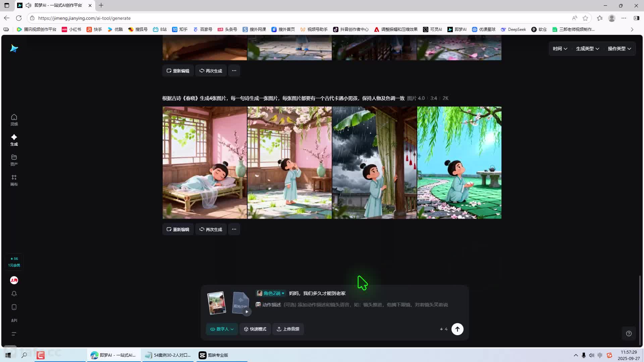
Task: Click the notification bell icon
Action: (x=14, y=294)
